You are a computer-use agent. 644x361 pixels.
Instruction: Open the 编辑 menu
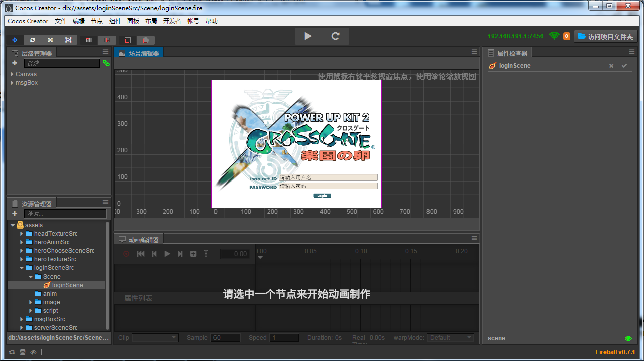pos(79,21)
